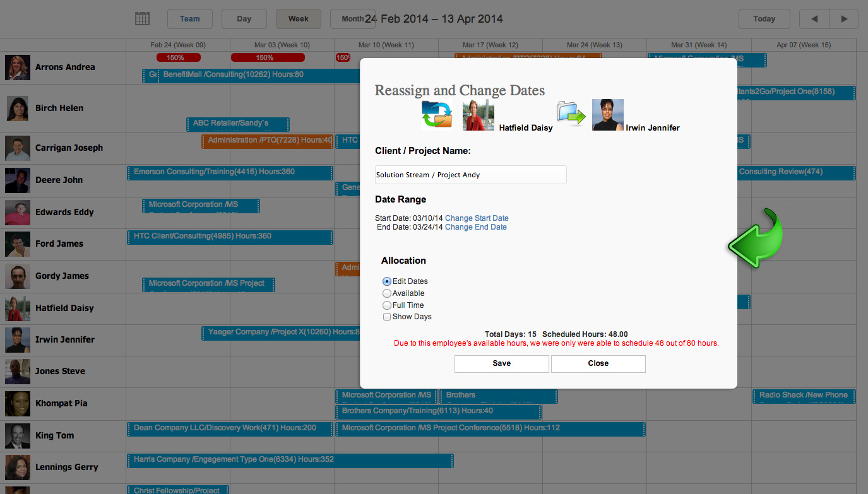This screenshot has height=494, width=868.
Task: Click the Today button
Action: pyautogui.click(x=764, y=19)
